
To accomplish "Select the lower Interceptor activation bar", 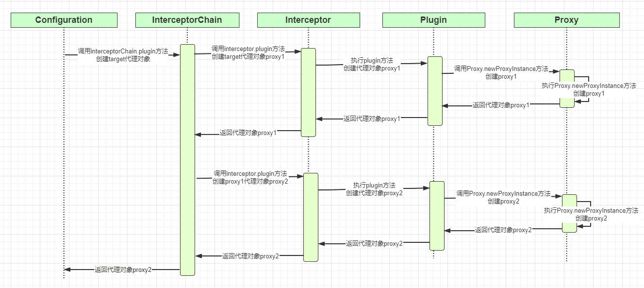I will click(x=311, y=217).
